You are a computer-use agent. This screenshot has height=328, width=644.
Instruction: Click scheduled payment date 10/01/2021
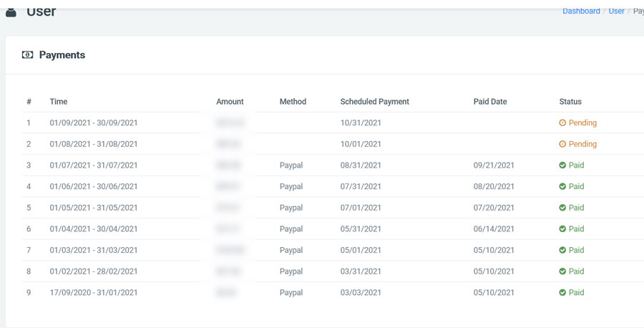coord(361,144)
